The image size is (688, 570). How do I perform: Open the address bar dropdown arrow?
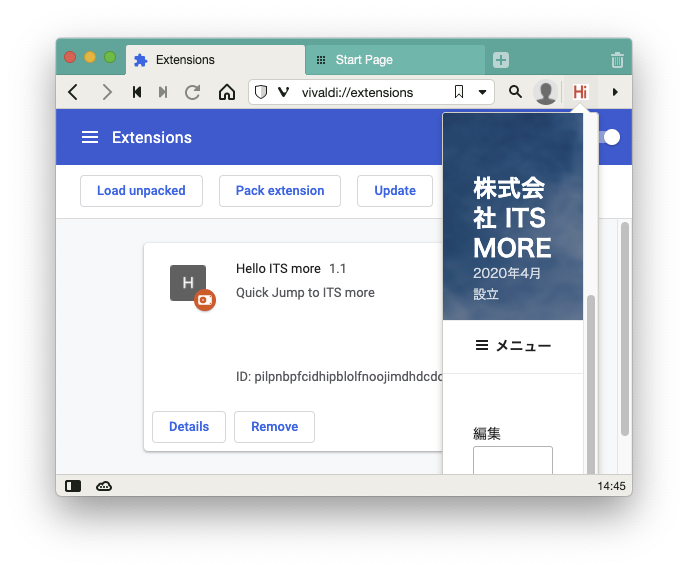(x=483, y=92)
